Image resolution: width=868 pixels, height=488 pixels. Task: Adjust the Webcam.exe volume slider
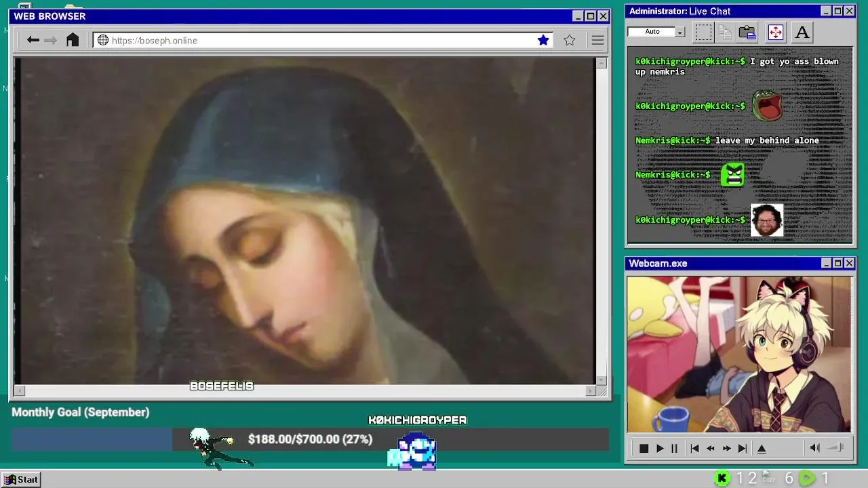point(836,447)
